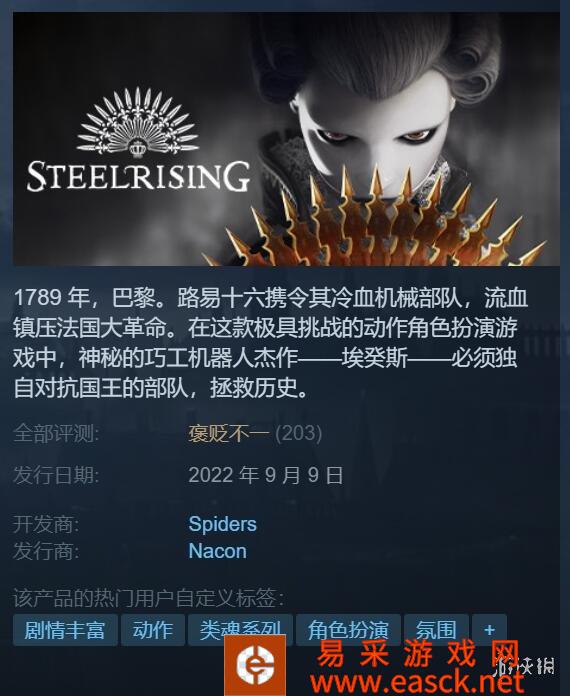This screenshot has width=570, height=696.
Task: Select the 类魂系列 tag
Action: [240, 630]
